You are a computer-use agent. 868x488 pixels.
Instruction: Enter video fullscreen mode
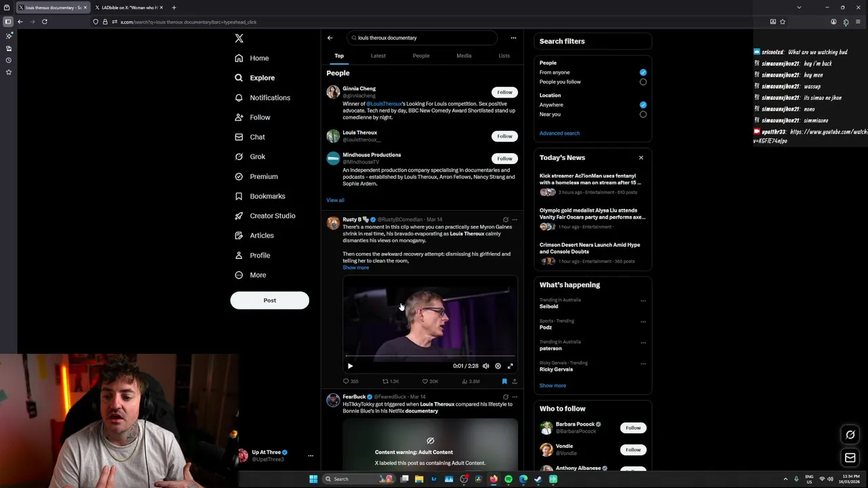click(510, 366)
